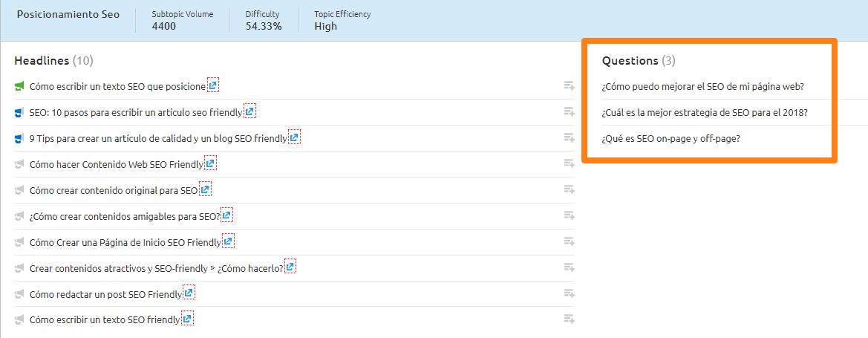Add 'Cómo crear contenidos amigables' headline to list
Viewport: 868px width, 338px height.
[569, 216]
